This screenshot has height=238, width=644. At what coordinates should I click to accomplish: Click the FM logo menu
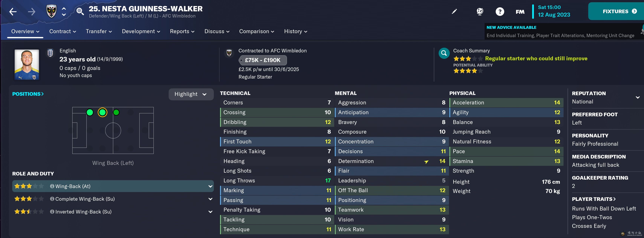[520, 12]
